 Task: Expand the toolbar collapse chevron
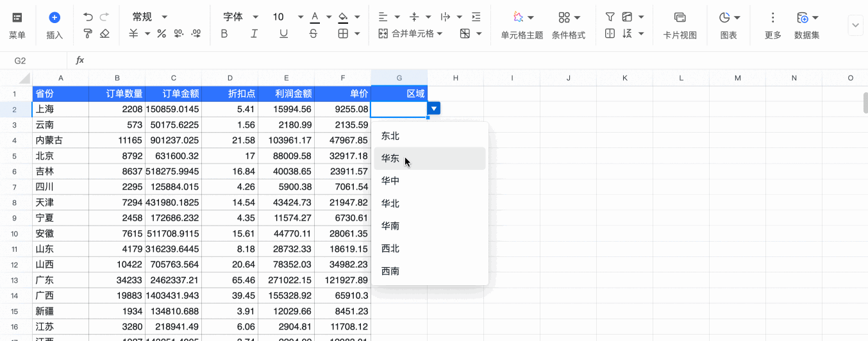click(x=855, y=26)
